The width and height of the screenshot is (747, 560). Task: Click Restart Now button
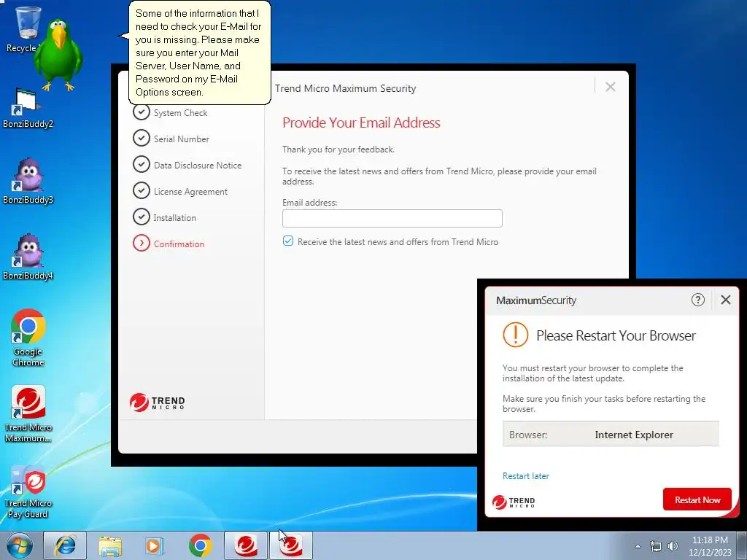(697, 499)
